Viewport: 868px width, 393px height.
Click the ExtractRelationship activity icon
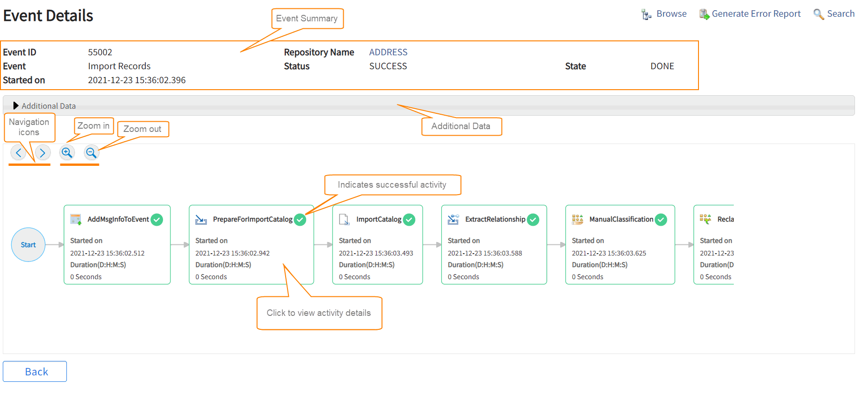coord(453,219)
